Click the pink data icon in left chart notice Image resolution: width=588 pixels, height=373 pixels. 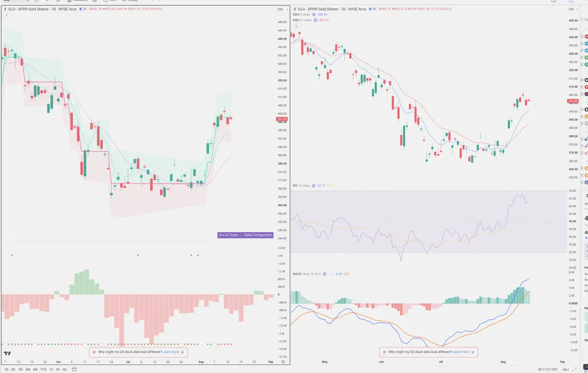(x=94, y=352)
